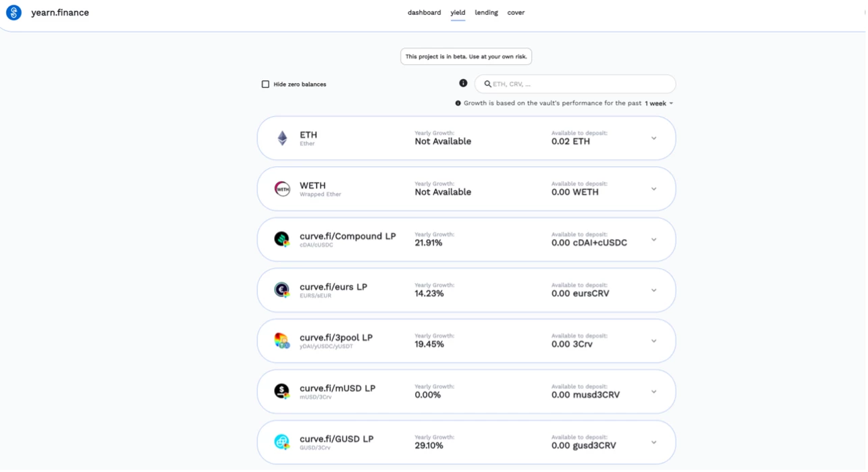Click the cDAI/cUSDC subtitle
This screenshot has height=472, width=868.
point(317,245)
